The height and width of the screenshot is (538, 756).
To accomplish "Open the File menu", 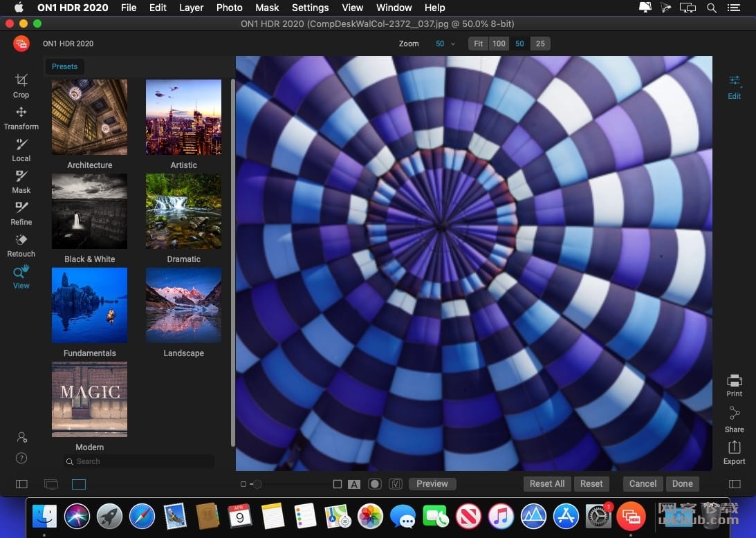I will click(x=129, y=8).
